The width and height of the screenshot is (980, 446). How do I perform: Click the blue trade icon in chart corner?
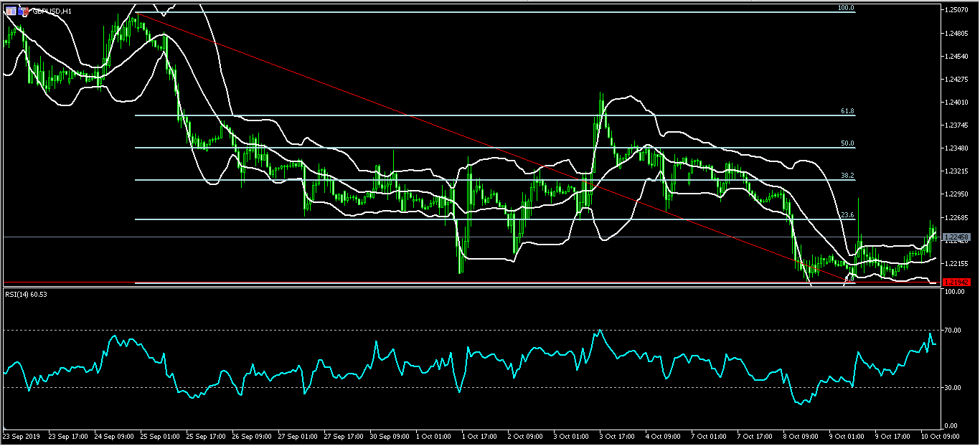coord(20,11)
